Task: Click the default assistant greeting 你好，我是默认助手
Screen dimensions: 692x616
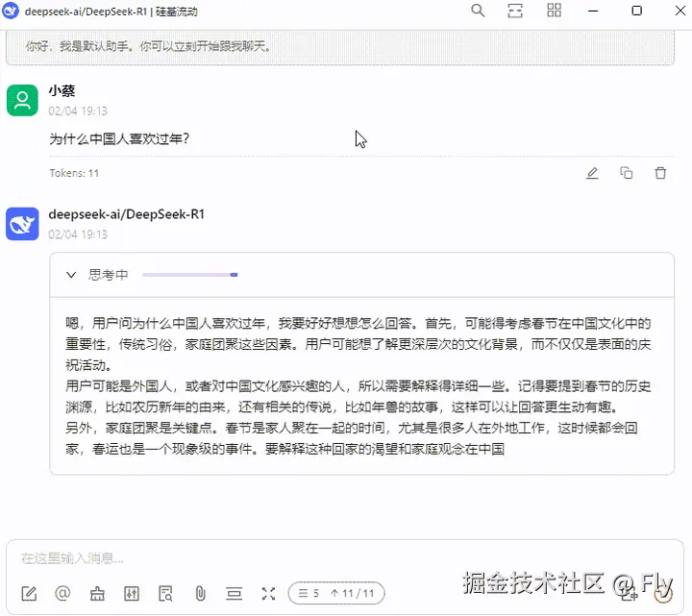Action: click(148, 46)
